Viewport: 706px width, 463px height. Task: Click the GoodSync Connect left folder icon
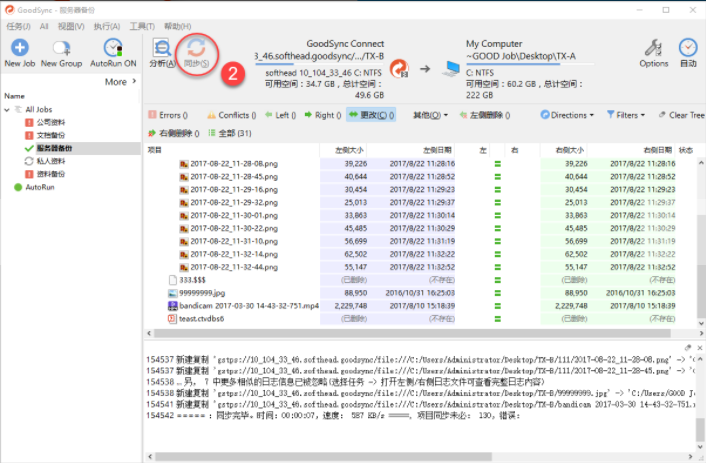399,68
